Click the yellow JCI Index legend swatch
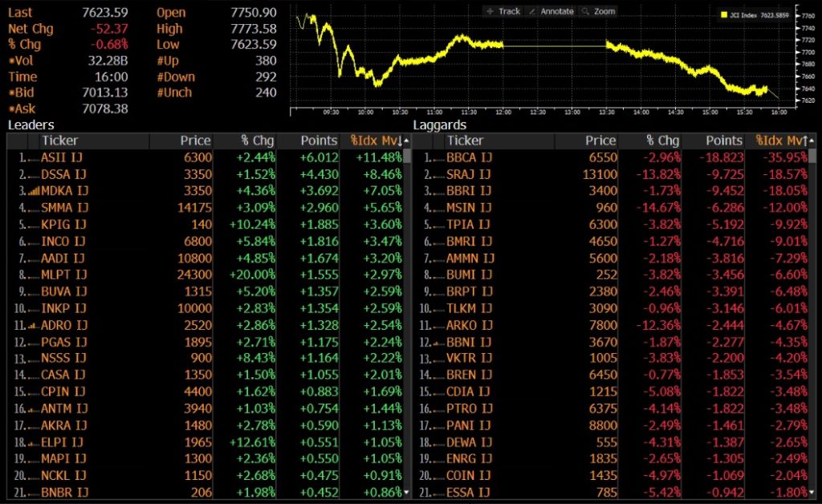 click(724, 14)
